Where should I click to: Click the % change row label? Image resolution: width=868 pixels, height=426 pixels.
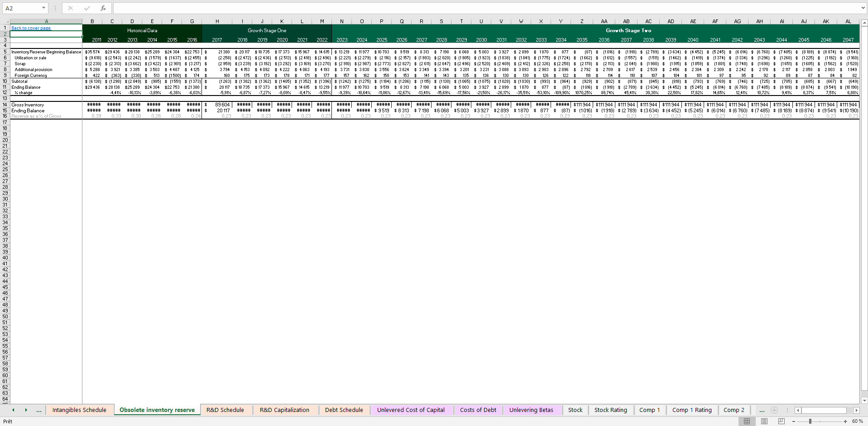[24, 93]
